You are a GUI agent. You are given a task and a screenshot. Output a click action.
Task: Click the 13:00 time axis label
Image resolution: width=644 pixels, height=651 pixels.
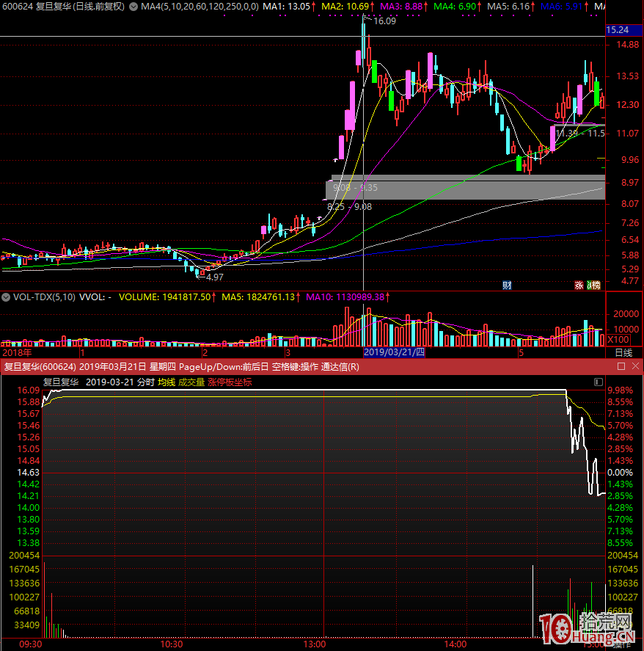(315, 644)
